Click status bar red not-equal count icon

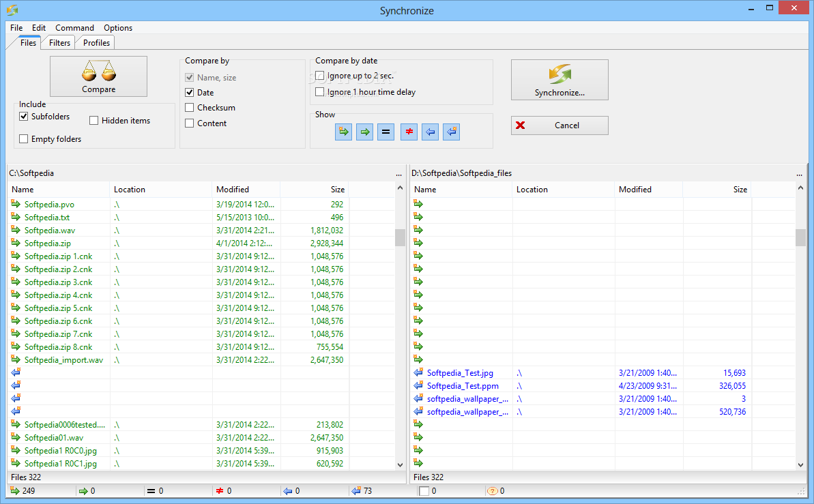pos(220,490)
